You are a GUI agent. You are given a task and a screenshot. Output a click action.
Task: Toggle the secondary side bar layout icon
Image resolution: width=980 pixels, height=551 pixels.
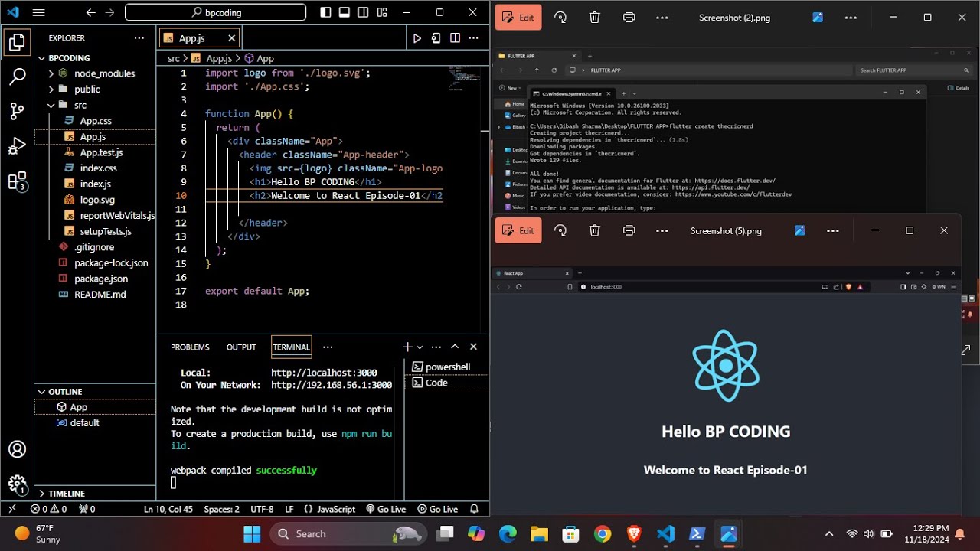[x=363, y=12]
